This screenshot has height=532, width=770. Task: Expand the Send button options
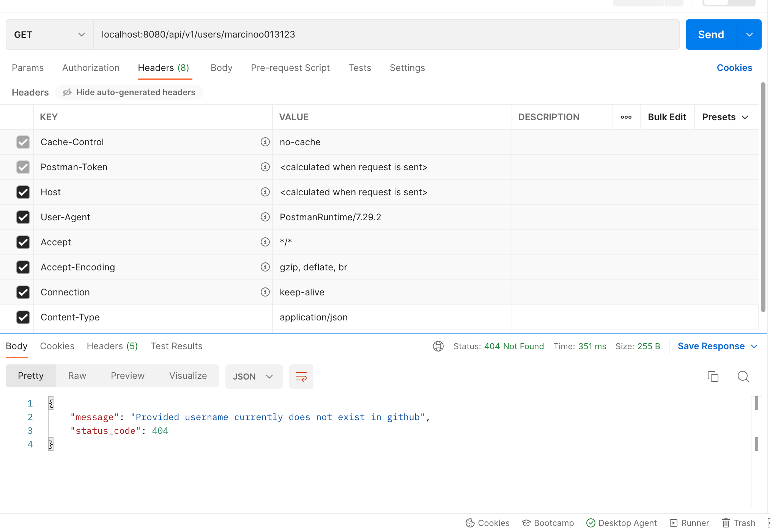(749, 35)
